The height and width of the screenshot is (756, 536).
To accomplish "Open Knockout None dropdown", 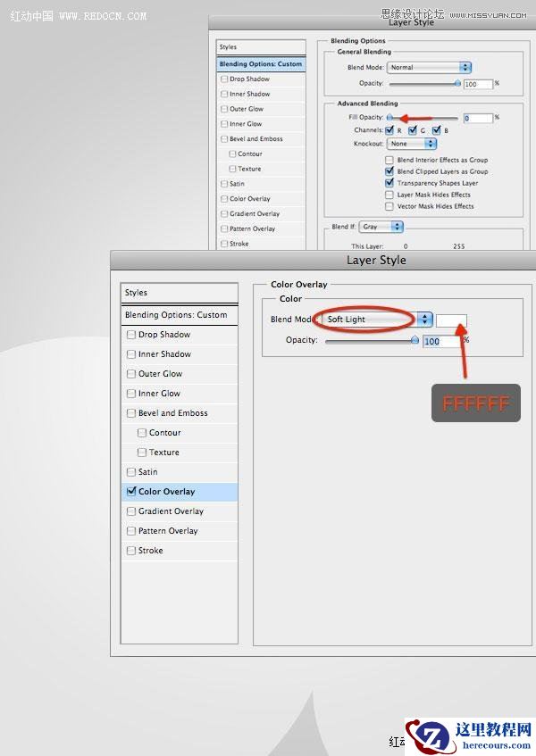I will click(x=412, y=144).
